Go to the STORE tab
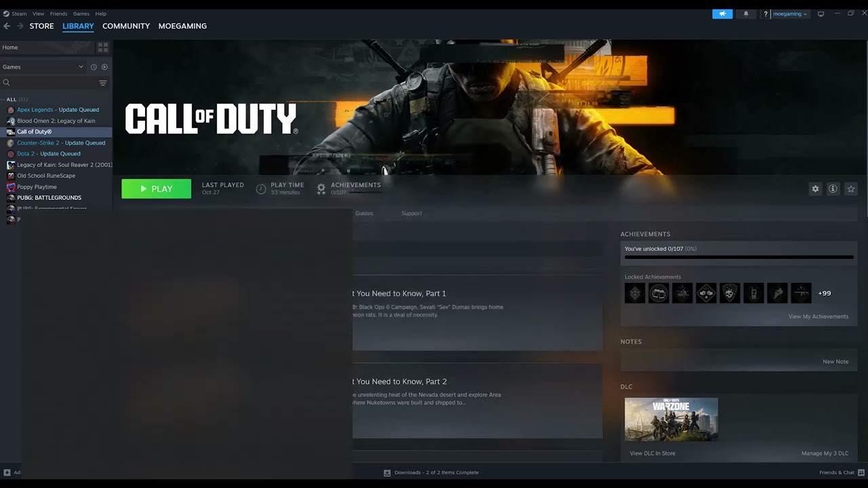868x488 pixels. [41, 26]
